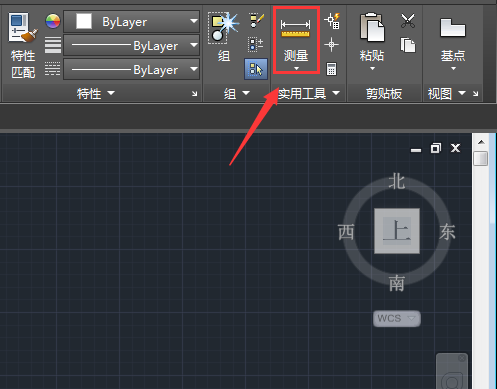Open the Quick Calculator icon
The width and height of the screenshot is (497, 389).
(331, 69)
